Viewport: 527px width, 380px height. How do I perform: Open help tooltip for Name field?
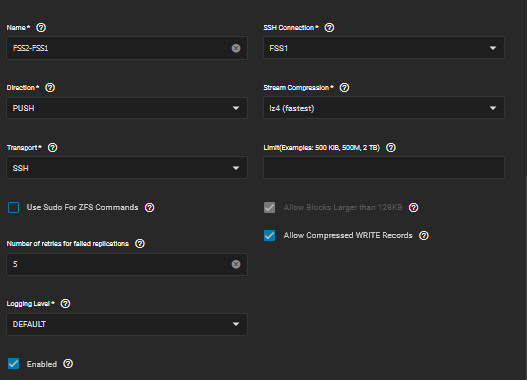41,28
